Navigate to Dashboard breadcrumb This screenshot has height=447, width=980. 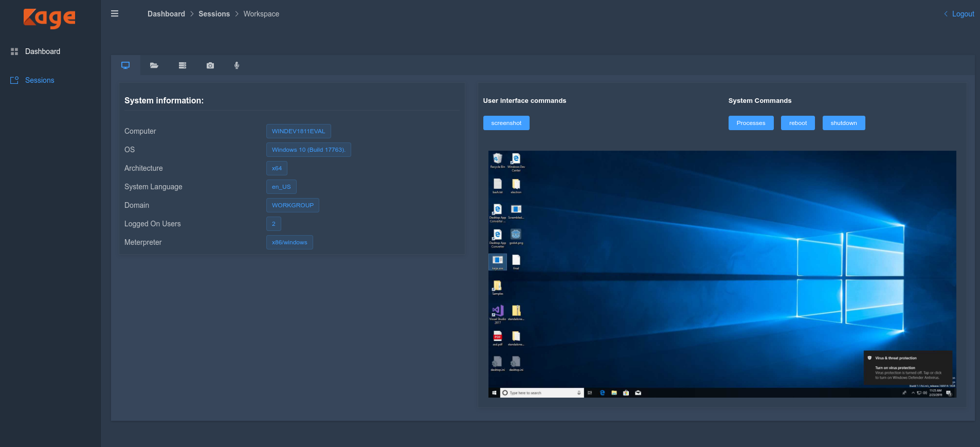[166, 14]
